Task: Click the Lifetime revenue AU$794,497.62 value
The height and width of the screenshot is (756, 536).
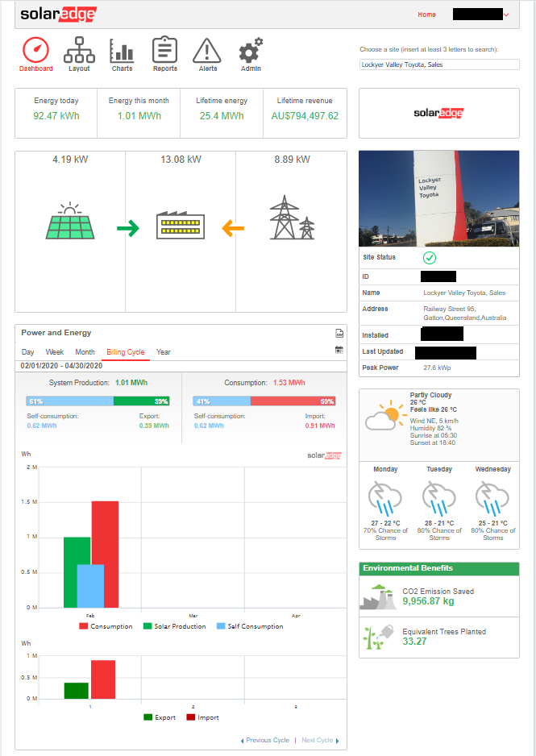Action: 305,116
